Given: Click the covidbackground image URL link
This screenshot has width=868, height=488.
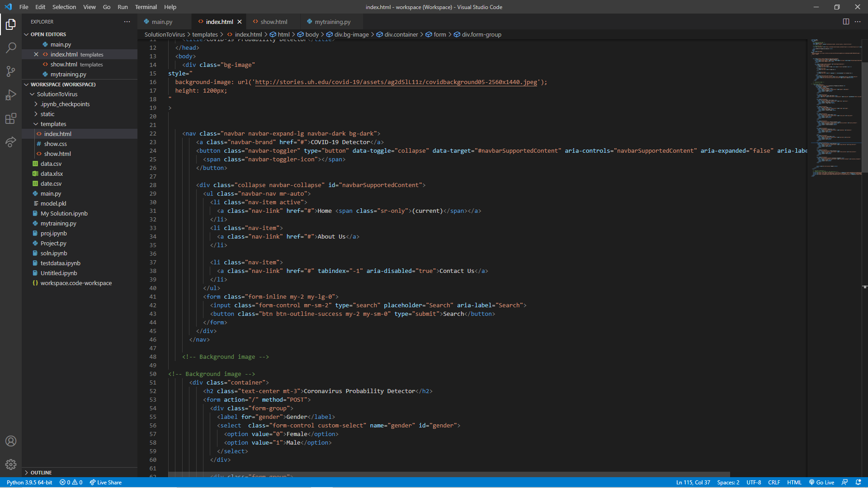Looking at the screenshot, I should (396, 82).
